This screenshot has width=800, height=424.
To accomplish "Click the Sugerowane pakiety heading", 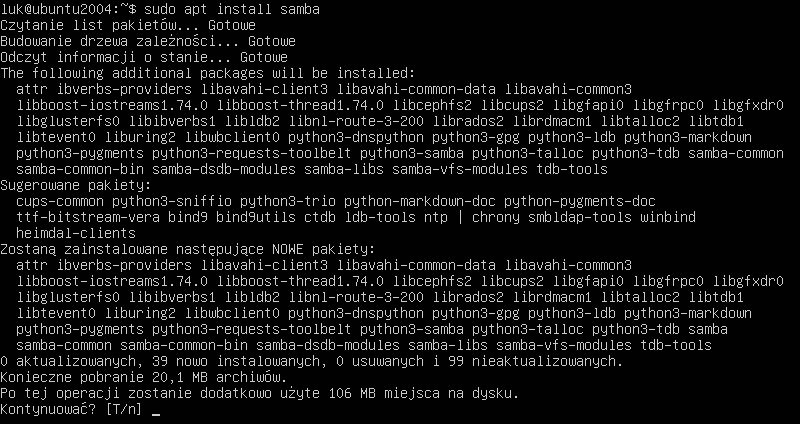I will (76, 185).
